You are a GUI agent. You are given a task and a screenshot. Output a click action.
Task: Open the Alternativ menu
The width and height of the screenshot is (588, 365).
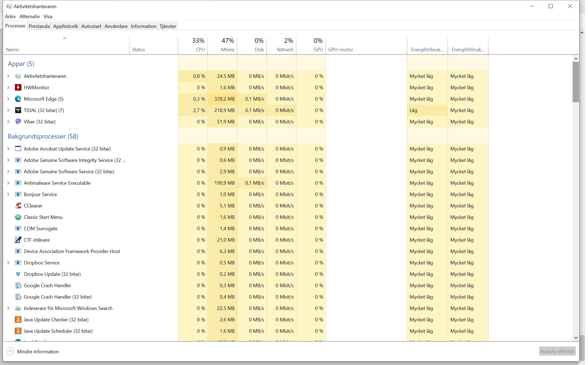[x=30, y=17]
